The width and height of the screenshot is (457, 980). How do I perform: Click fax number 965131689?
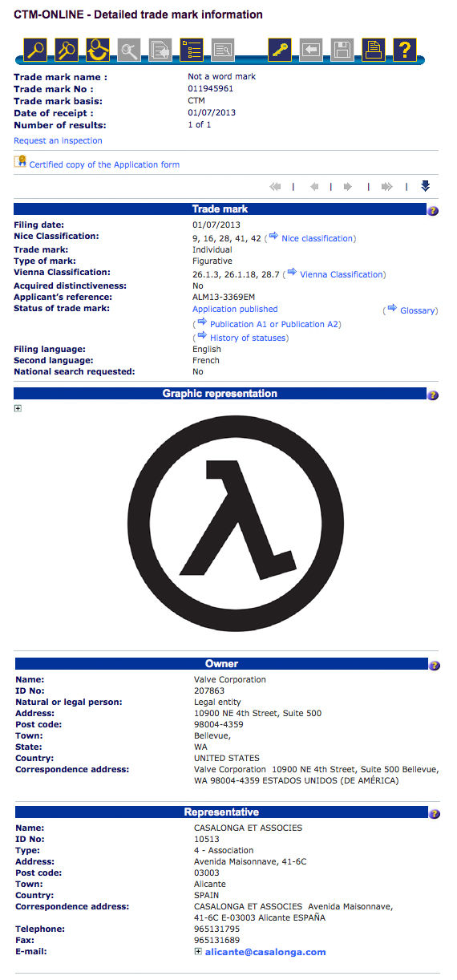(x=216, y=940)
